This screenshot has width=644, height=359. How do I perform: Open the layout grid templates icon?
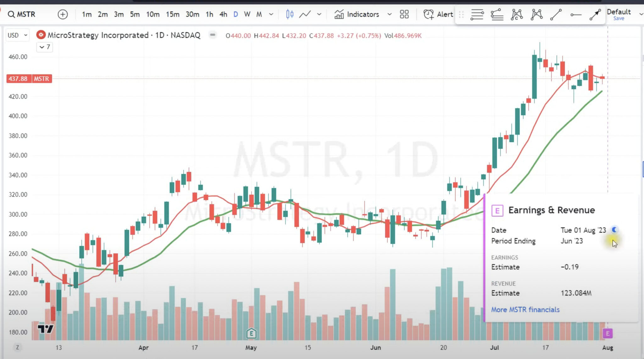pyautogui.click(x=404, y=14)
